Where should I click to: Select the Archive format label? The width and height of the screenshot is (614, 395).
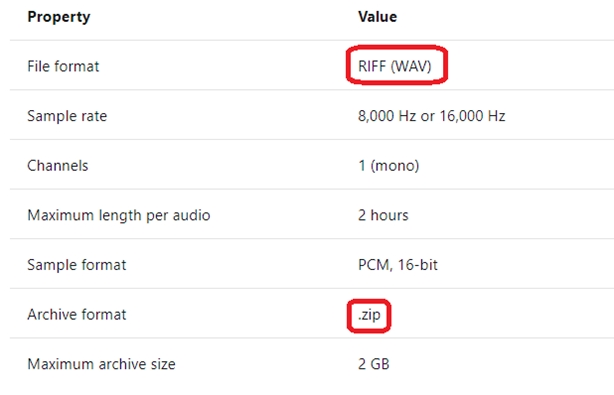tap(77, 314)
